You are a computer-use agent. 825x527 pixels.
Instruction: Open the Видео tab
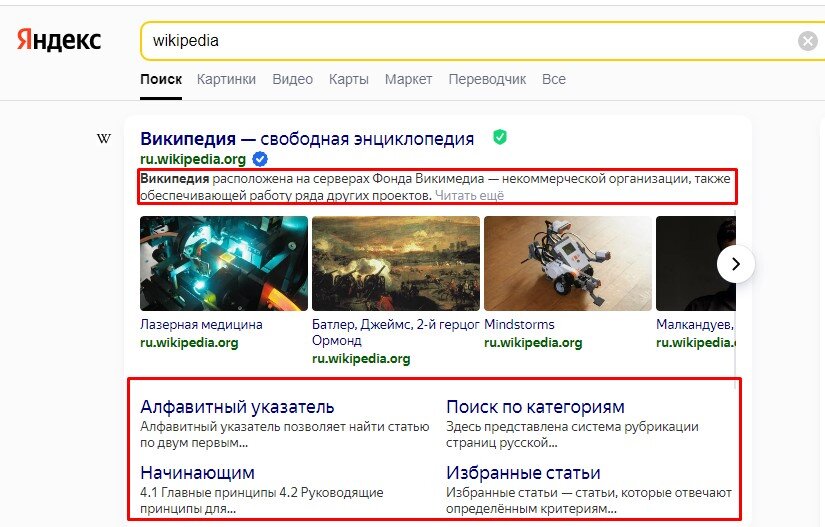[x=293, y=79]
